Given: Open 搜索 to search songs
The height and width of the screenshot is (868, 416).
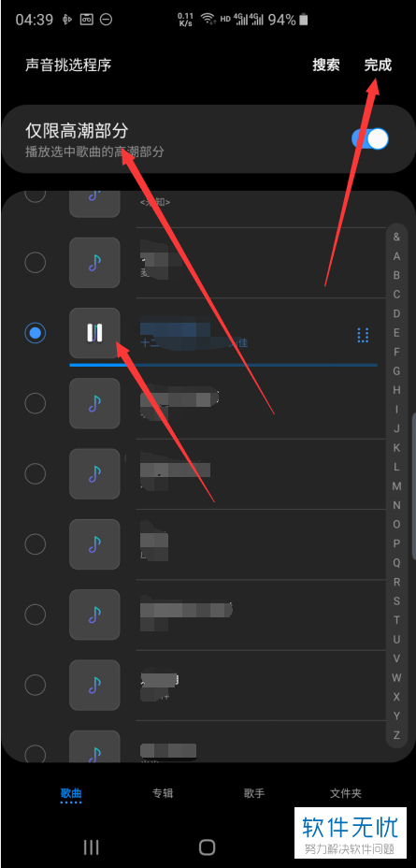Looking at the screenshot, I should tap(326, 65).
